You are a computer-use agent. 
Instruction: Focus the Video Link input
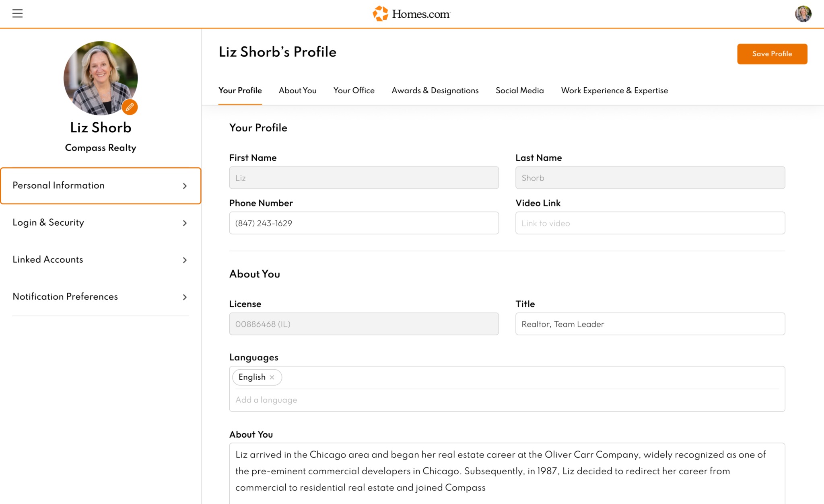[x=650, y=223]
